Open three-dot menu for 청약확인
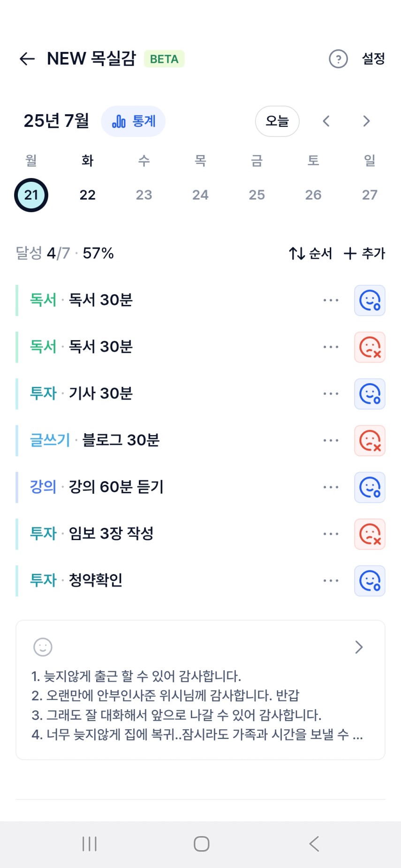This screenshot has width=401, height=868. [x=331, y=580]
